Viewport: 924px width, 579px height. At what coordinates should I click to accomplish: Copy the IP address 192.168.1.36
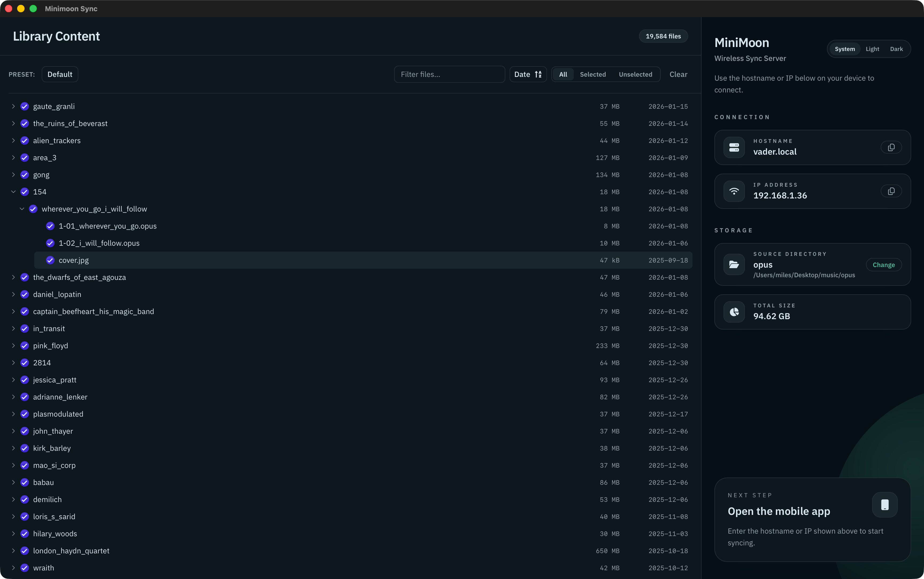coord(891,191)
